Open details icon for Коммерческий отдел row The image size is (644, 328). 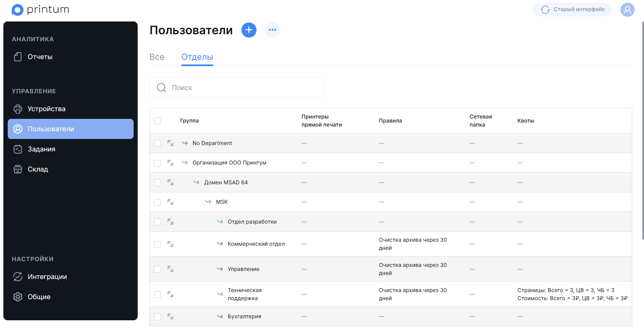point(171,244)
